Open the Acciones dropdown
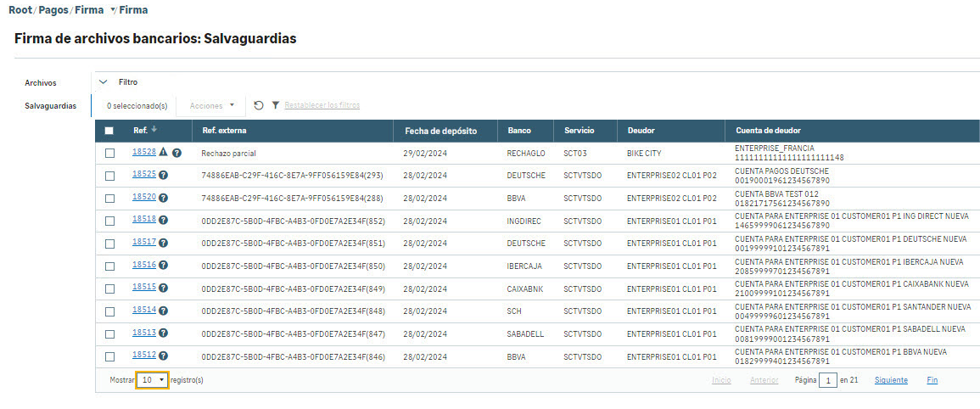Viewport: 980px width, 409px height. click(211, 105)
